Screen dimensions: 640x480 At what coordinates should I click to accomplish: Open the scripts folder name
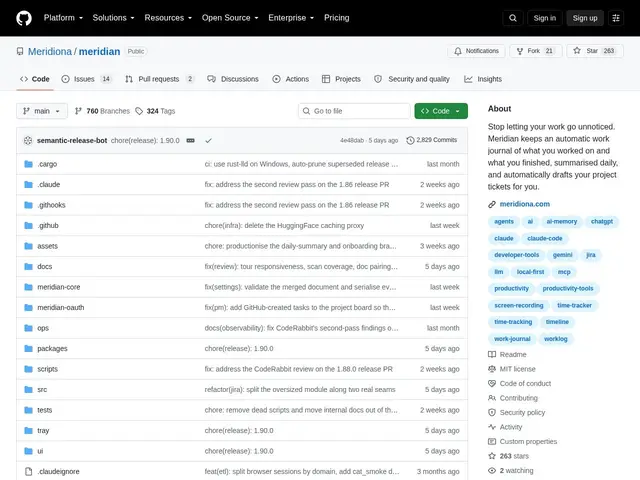47,369
